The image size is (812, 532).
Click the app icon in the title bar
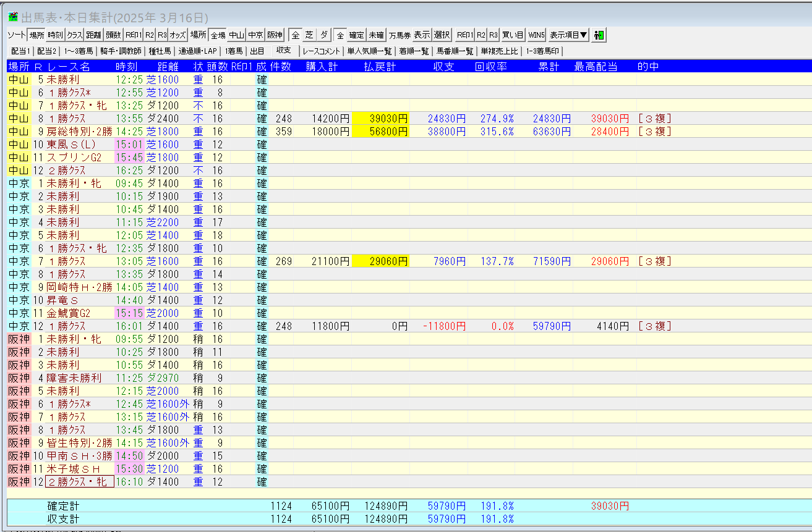tap(12, 17)
